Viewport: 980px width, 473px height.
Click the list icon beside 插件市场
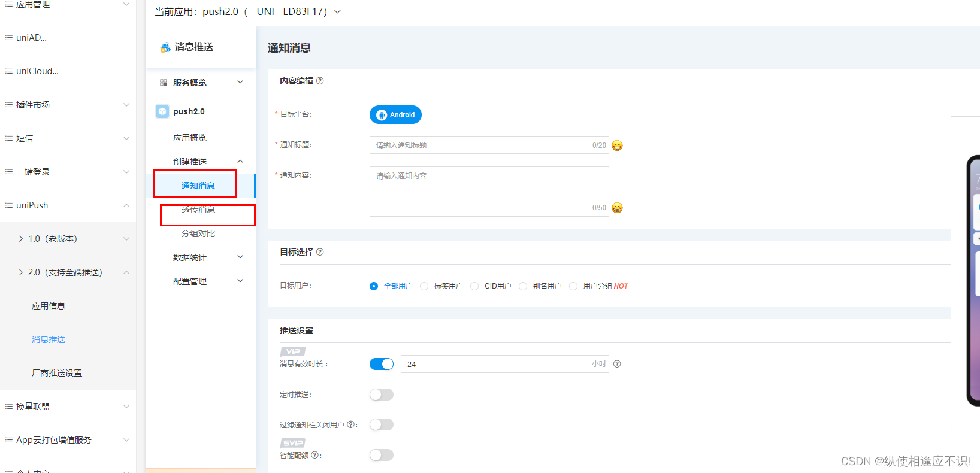pyautogui.click(x=8, y=105)
